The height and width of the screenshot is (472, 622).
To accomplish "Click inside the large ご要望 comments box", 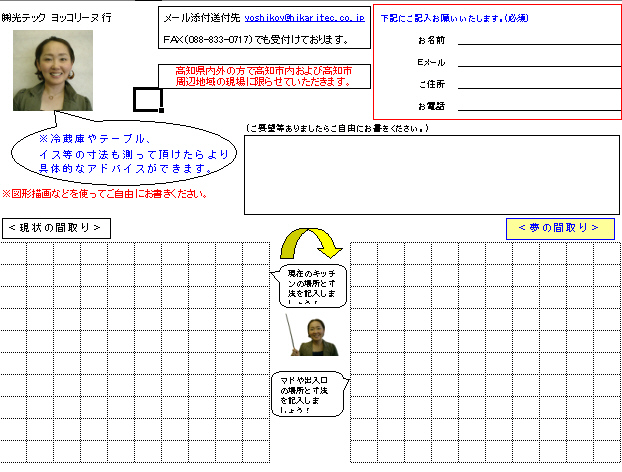I will point(430,175).
